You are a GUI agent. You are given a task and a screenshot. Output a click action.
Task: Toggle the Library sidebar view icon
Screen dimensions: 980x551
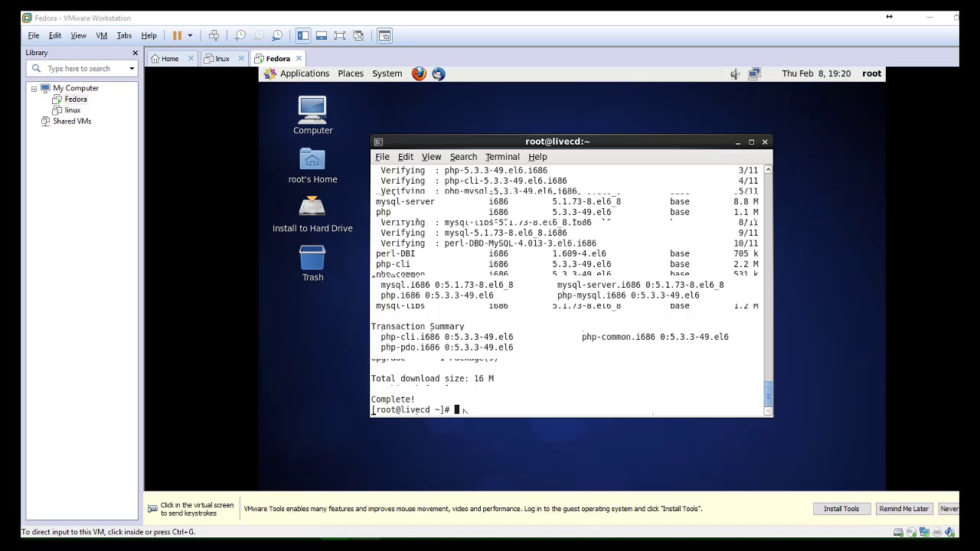click(x=303, y=35)
